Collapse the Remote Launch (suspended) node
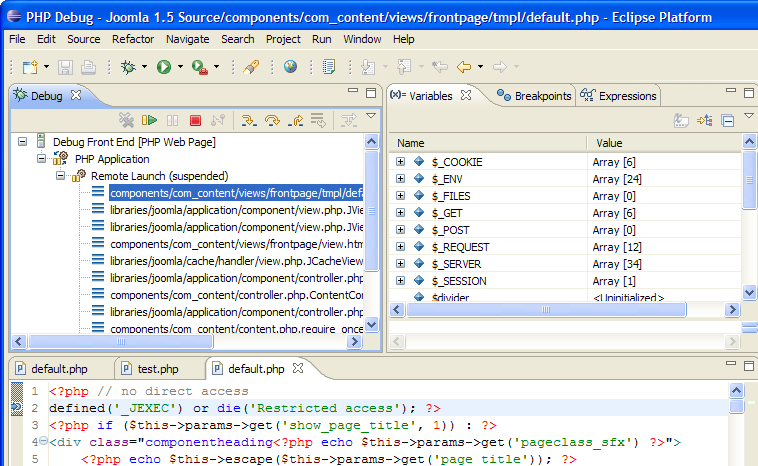Screen dimensions: 758x466 [60, 175]
